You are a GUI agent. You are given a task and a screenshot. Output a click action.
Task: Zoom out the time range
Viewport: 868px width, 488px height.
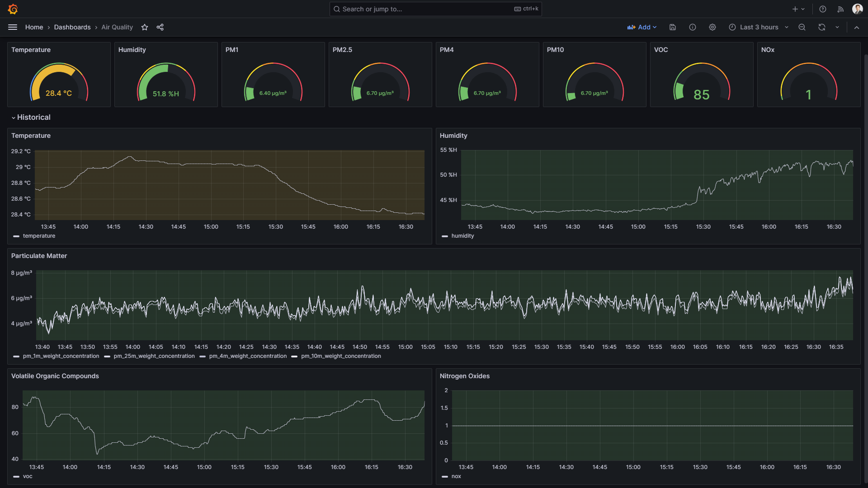point(802,27)
